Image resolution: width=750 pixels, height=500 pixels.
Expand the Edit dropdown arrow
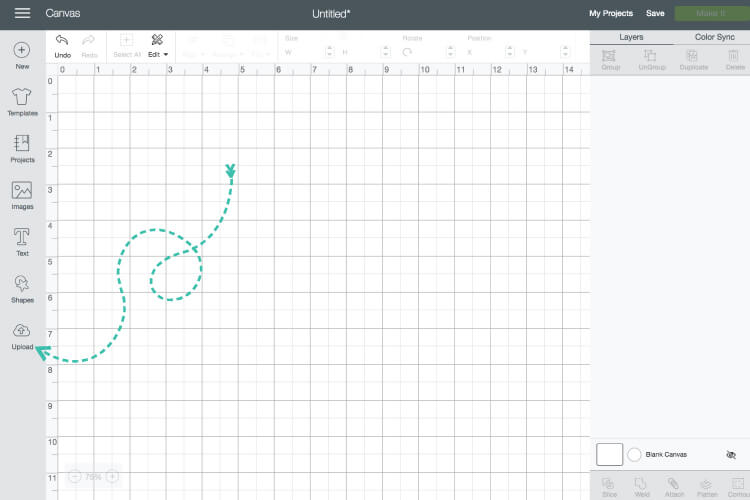(166, 55)
